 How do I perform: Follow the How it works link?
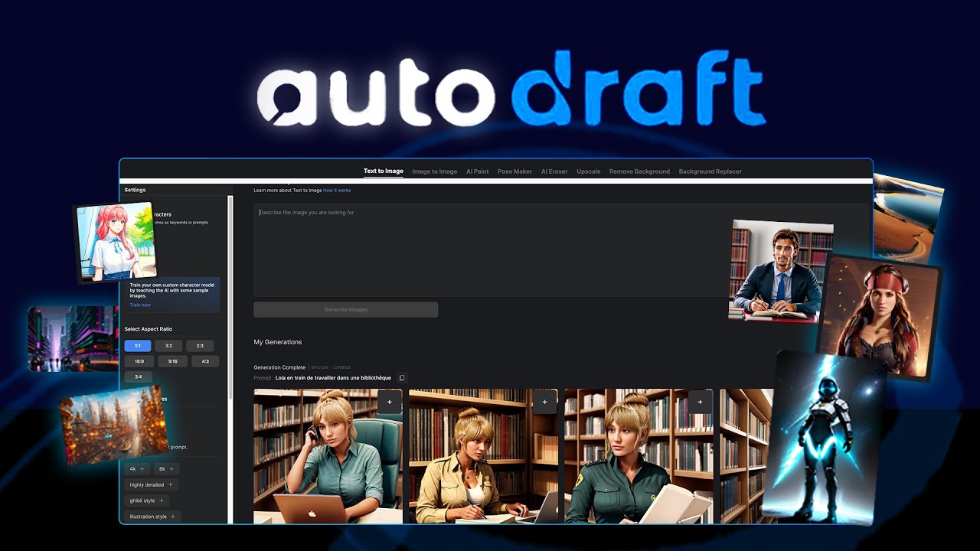337,190
